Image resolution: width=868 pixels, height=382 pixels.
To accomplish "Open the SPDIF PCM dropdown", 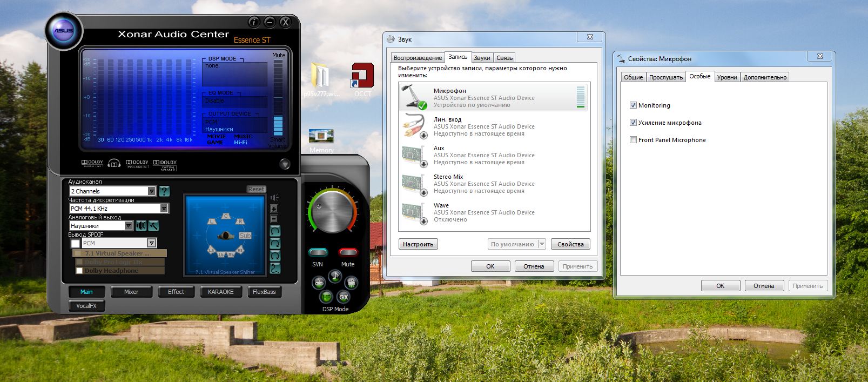I will 119,243.
